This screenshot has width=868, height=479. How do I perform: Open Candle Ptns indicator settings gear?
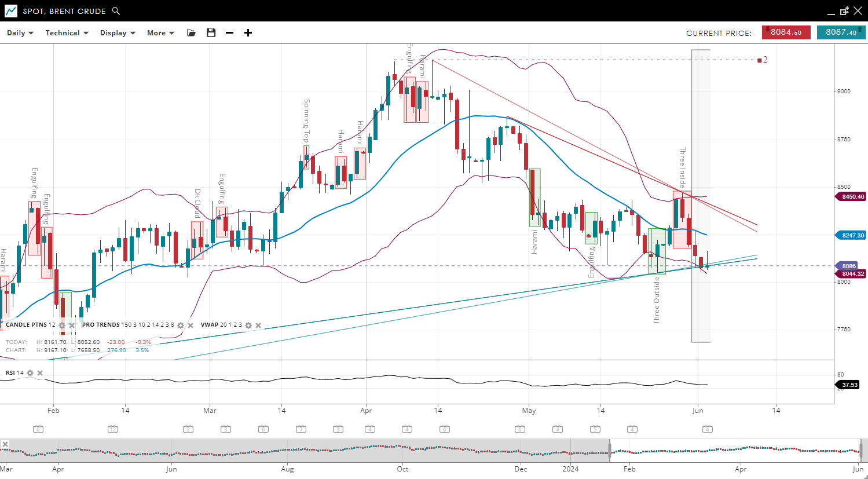click(62, 326)
